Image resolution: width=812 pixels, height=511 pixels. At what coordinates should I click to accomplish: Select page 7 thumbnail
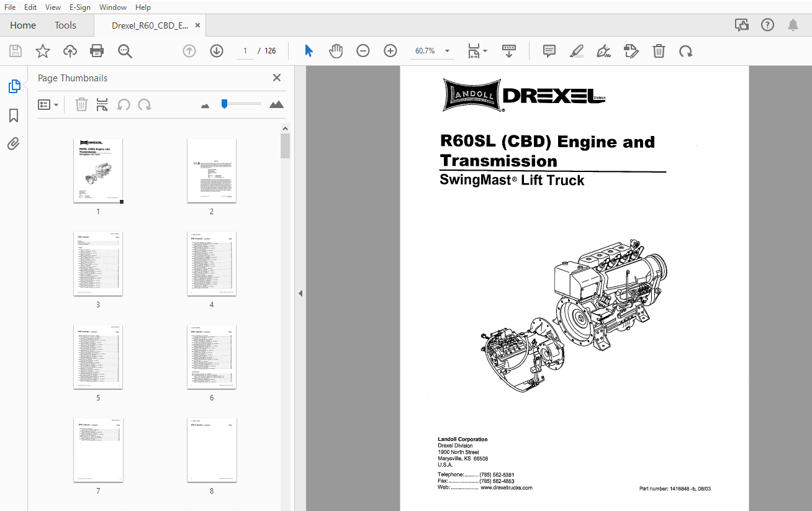[x=98, y=450]
